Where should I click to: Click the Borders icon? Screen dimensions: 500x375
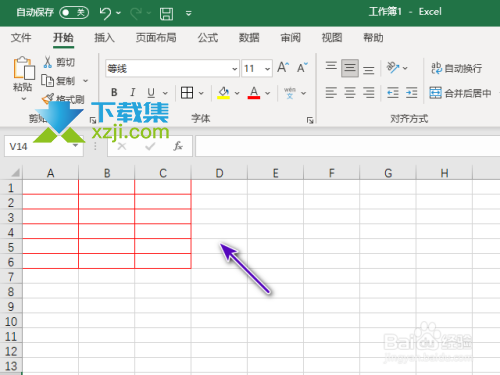[x=187, y=92]
